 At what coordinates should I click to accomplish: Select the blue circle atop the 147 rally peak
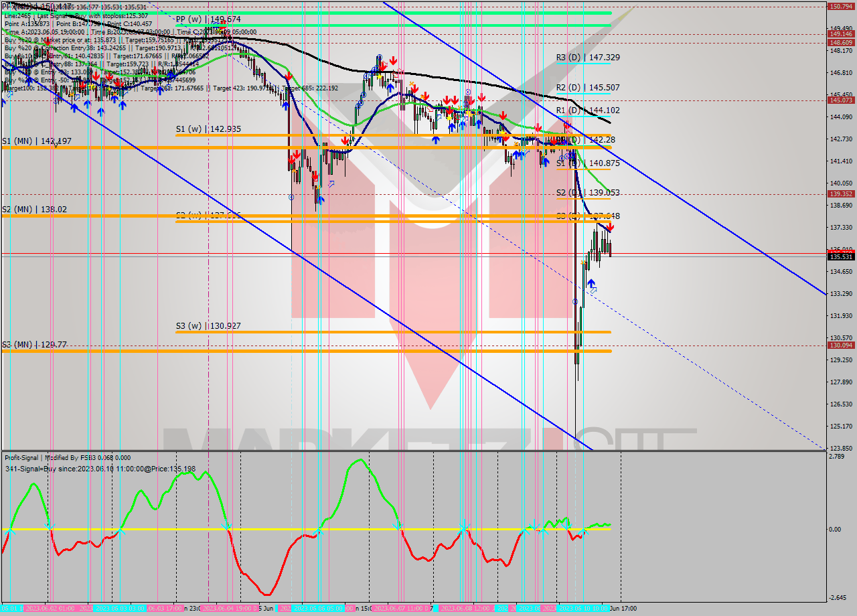pos(379,58)
